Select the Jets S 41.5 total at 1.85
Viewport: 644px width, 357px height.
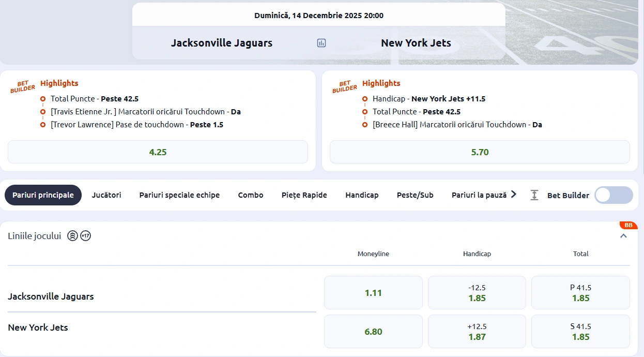580,331
